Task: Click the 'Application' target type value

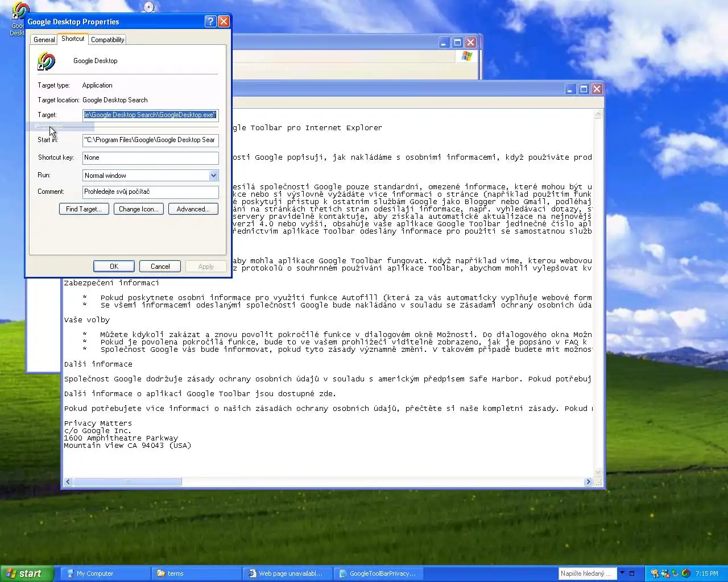Action: tap(97, 85)
